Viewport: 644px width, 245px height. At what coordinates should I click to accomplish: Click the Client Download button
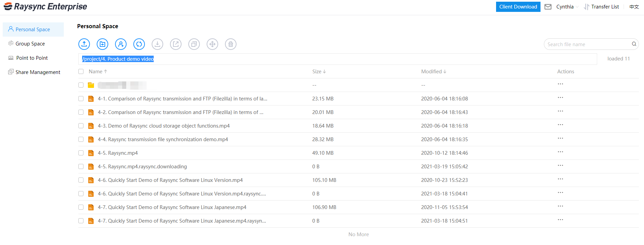coord(518,7)
